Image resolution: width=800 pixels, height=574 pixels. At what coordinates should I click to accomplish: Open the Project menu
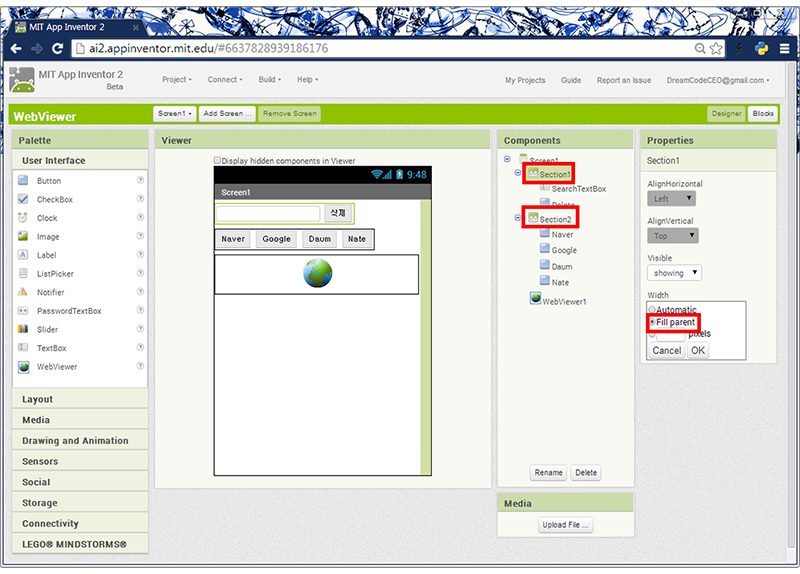(177, 80)
